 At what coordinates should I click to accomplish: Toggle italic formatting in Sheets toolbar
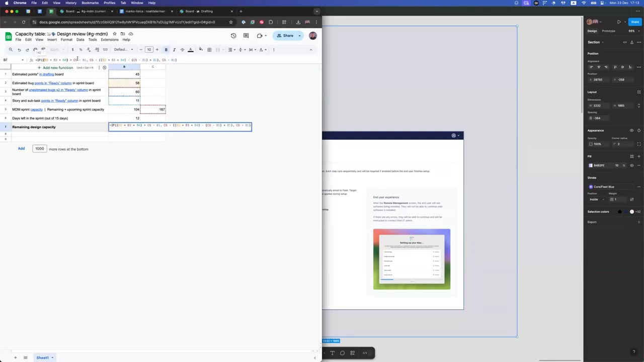point(174,50)
